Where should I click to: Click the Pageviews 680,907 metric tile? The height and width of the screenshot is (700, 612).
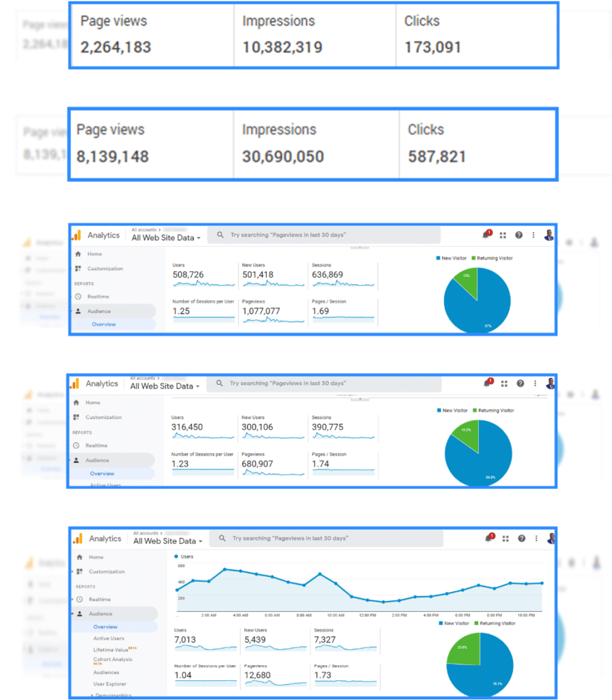click(273, 465)
